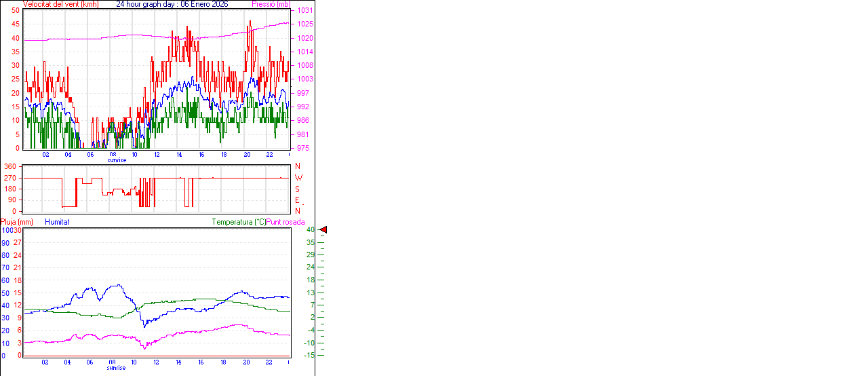Click the red arrow marker beside temperature scale
This screenshot has width=868, height=376.
point(323,230)
